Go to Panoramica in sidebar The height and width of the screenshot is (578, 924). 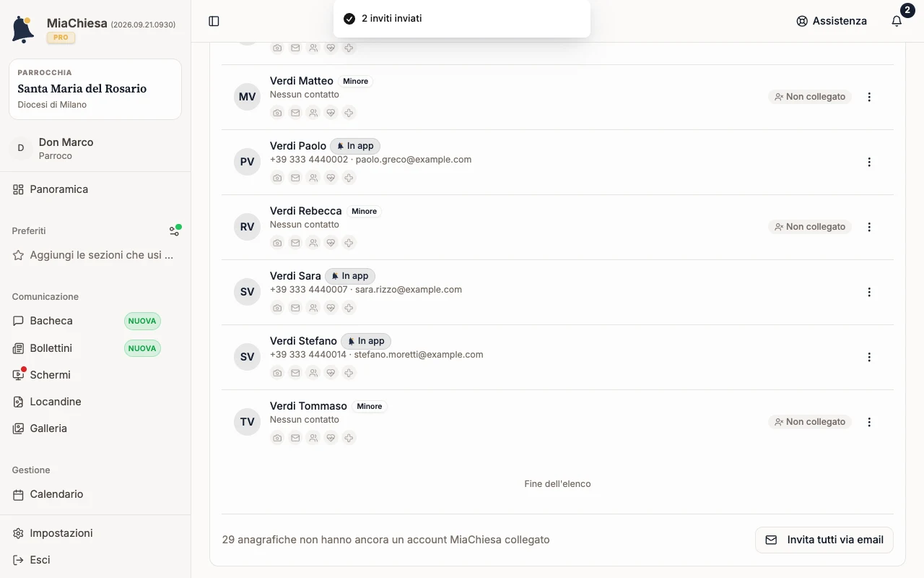click(95, 189)
